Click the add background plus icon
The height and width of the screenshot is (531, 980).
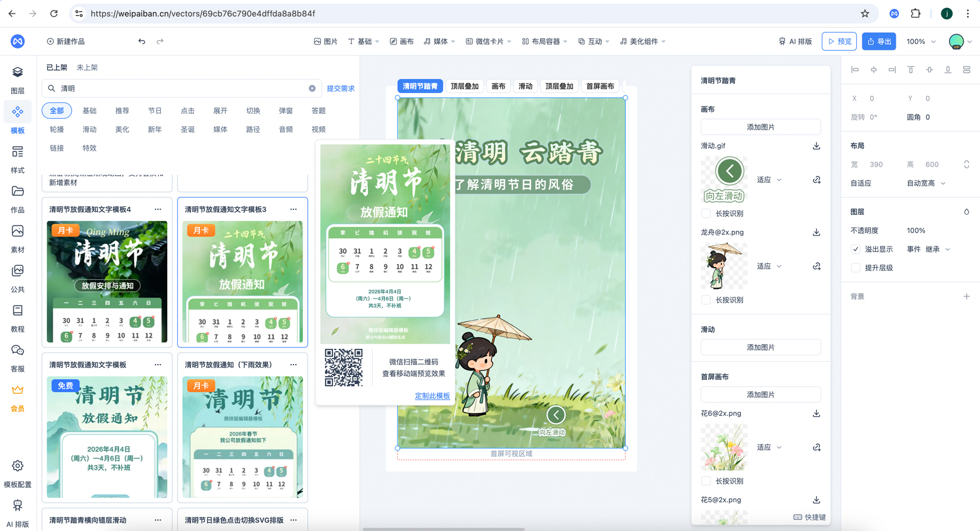click(966, 297)
